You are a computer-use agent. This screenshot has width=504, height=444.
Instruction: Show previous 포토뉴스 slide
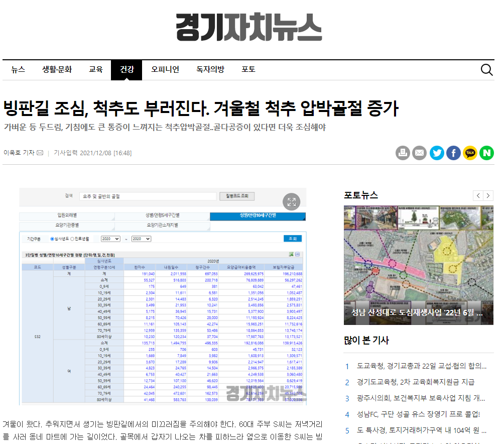tap(478, 195)
